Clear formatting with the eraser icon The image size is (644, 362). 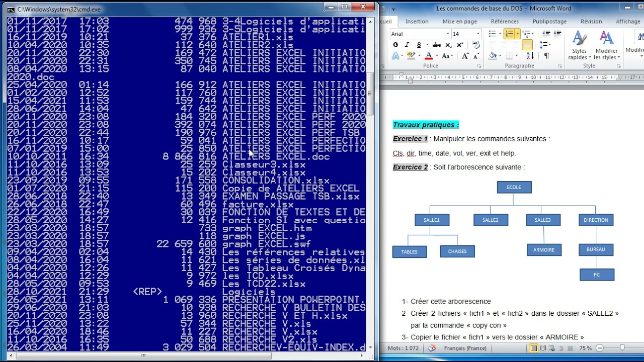coord(475,45)
